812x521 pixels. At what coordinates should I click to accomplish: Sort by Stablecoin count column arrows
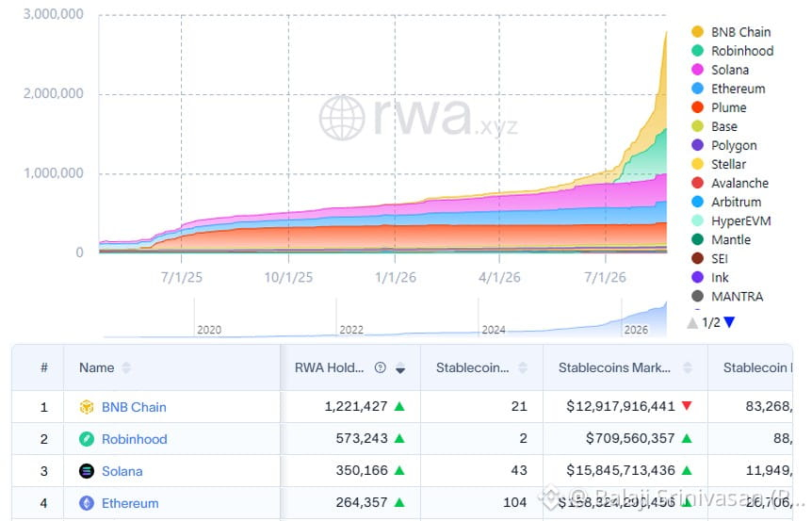(523, 368)
